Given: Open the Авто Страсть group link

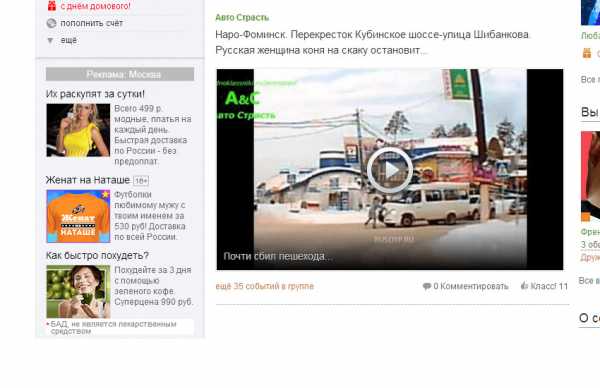Looking at the screenshot, I should [x=242, y=18].
